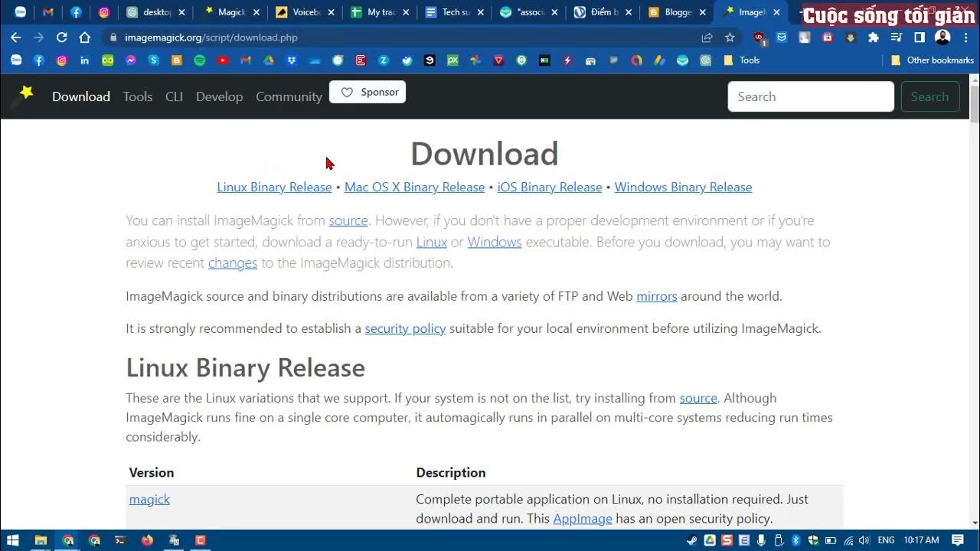
Task: Open the Skype bookmark icon
Action: pyautogui.click(x=154, y=60)
